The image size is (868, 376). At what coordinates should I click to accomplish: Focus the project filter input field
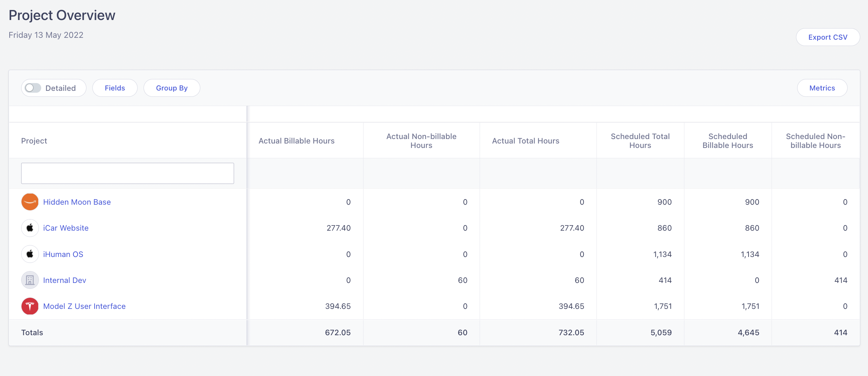[128, 173]
